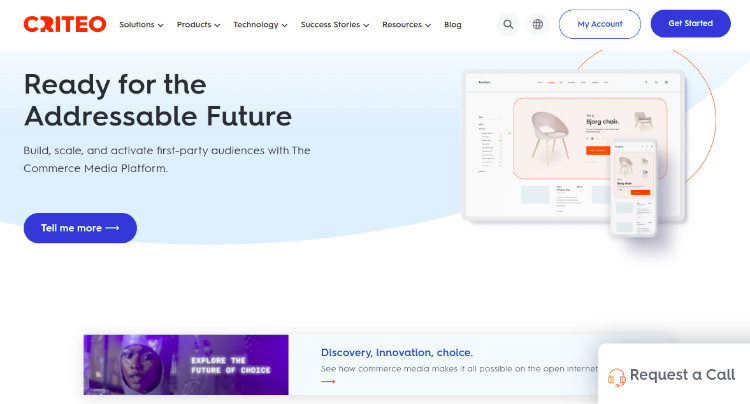Click Request a Call
Screen dimensions: 750x404
(674, 374)
